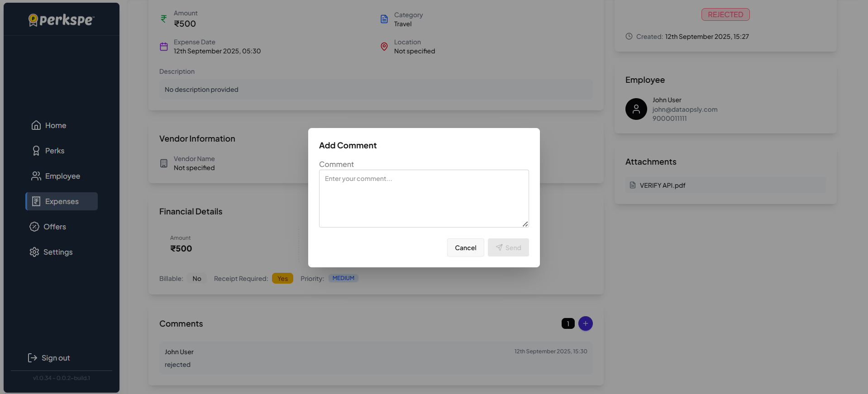Click the Sign out arrow icon
This screenshot has height=394, width=868.
click(x=33, y=358)
